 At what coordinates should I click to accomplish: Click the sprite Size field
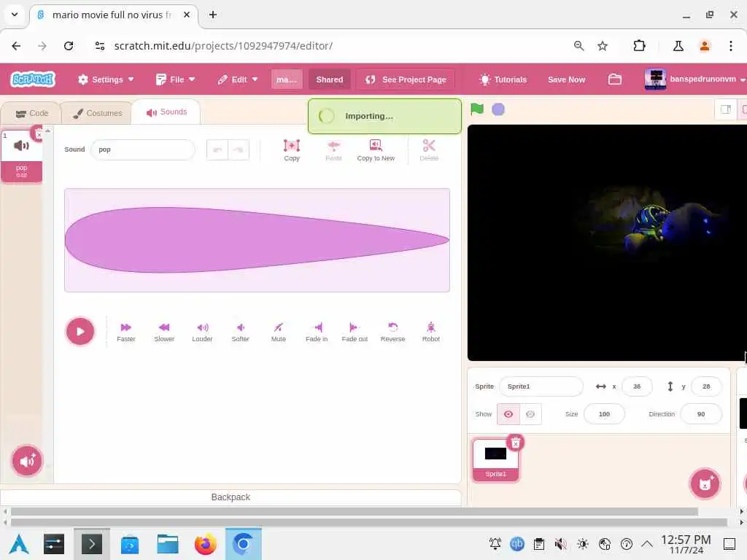604,414
